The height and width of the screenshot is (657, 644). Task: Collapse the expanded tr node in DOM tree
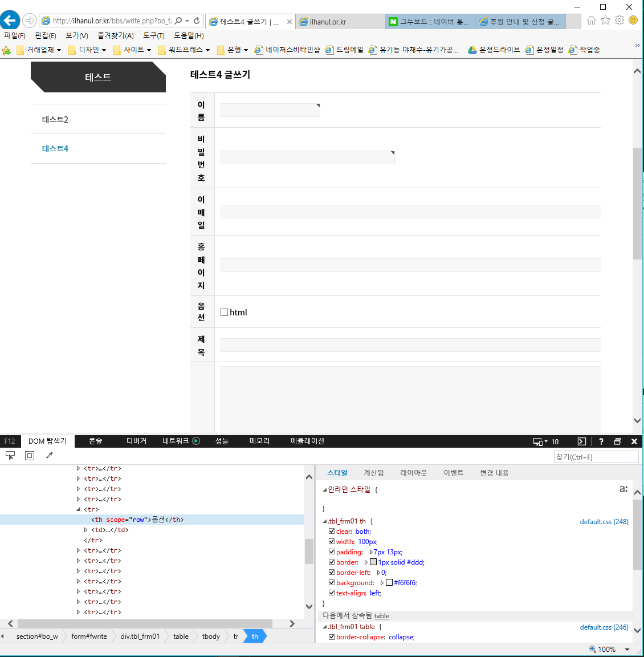coord(78,509)
